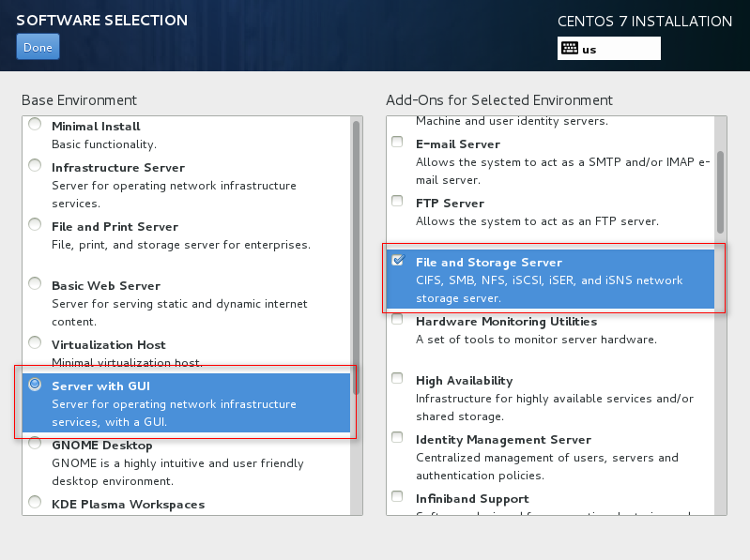Click the 'Infrastructure Server' title text

(x=118, y=168)
